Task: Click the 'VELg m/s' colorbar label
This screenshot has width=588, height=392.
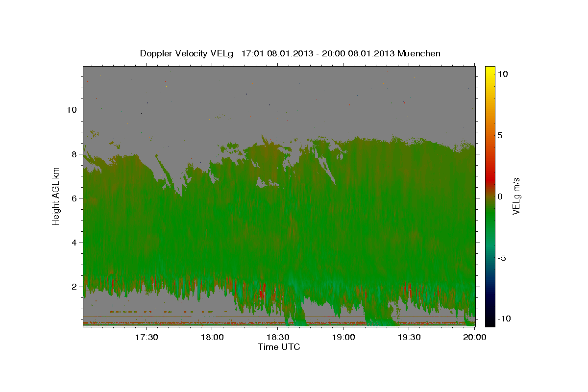Action: 516,196
